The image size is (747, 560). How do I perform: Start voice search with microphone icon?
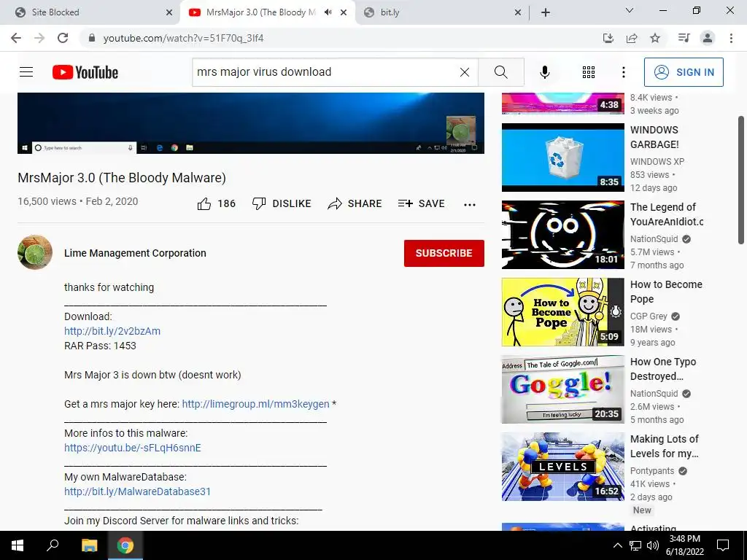coord(545,72)
